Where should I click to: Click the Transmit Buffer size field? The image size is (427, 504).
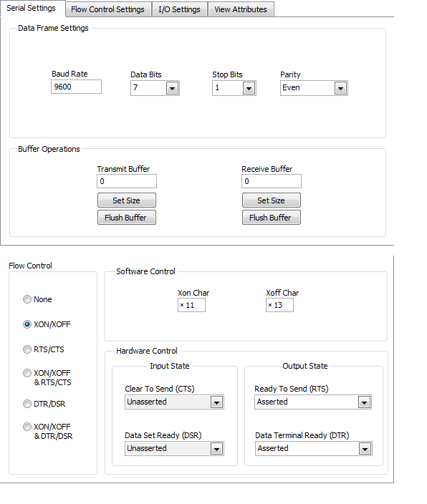point(127,181)
